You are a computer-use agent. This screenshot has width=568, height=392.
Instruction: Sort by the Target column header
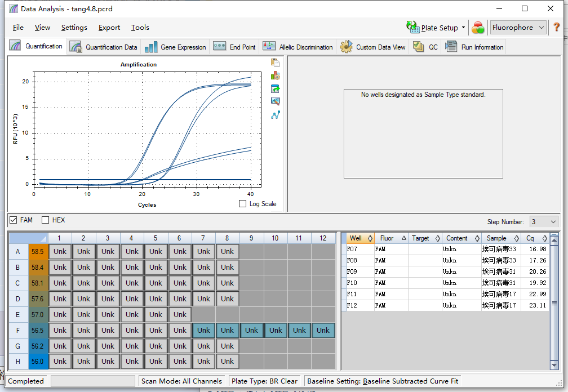point(425,238)
